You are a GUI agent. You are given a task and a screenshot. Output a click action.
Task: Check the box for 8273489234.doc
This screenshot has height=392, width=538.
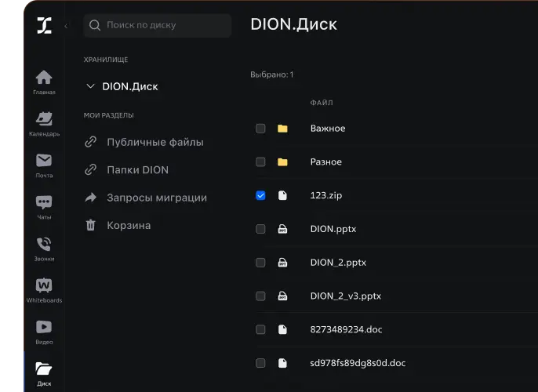pos(260,329)
